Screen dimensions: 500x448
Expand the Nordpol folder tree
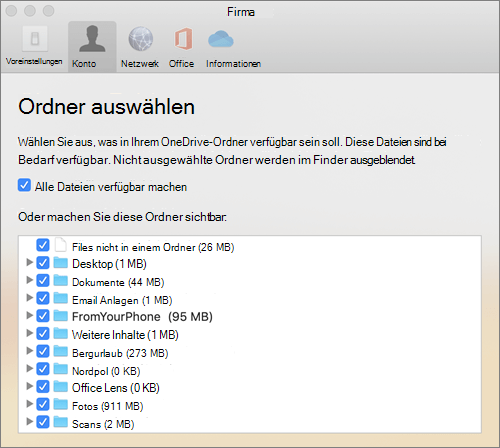click(x=30, y=368)
